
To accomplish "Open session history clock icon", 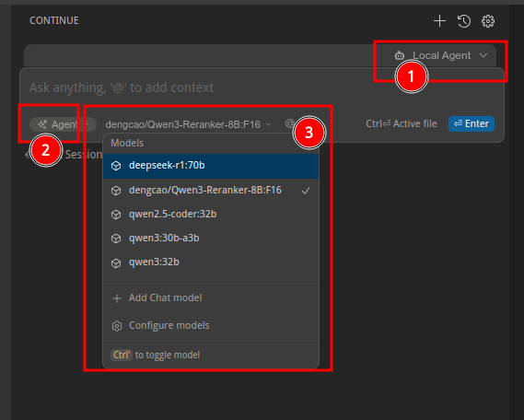I will [x=464, y=21].
